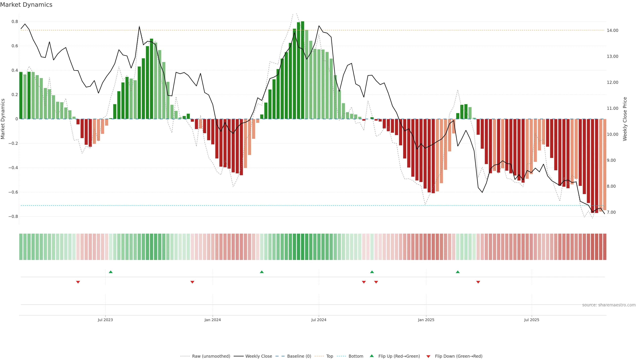Viewport: 644px width, 362px height.
Task: Click the darkest green cell in the heatmap strip
Action: (x=303, y=247)
